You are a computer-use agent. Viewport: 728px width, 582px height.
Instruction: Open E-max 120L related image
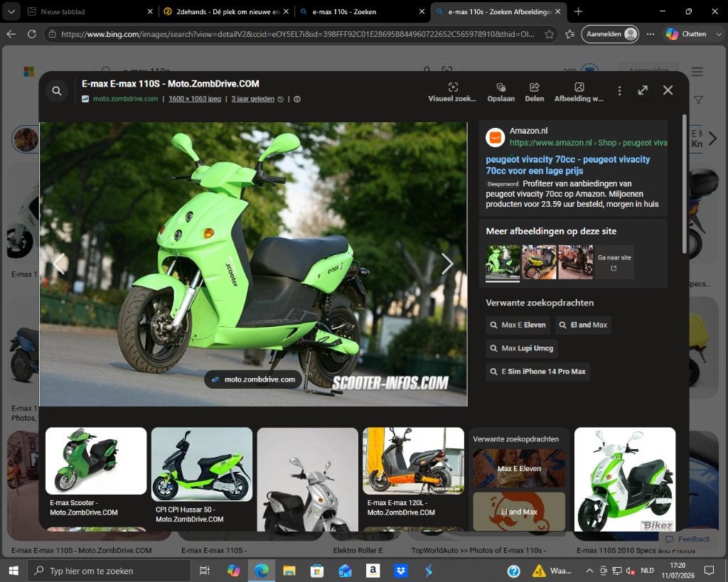click(413, 461)
